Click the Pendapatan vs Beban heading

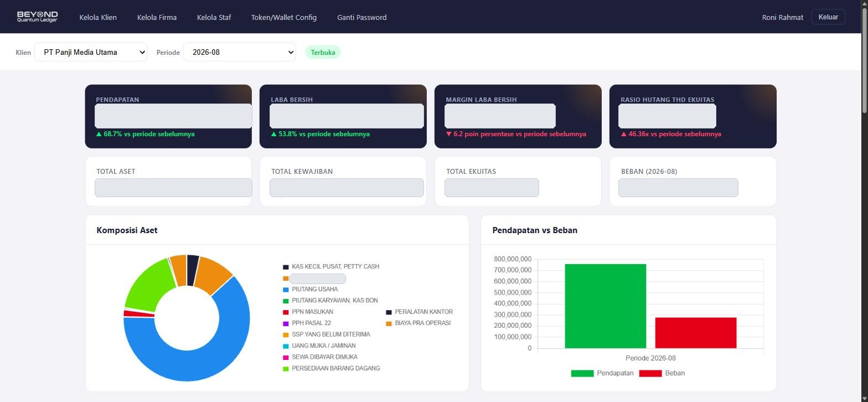[535, 230]
